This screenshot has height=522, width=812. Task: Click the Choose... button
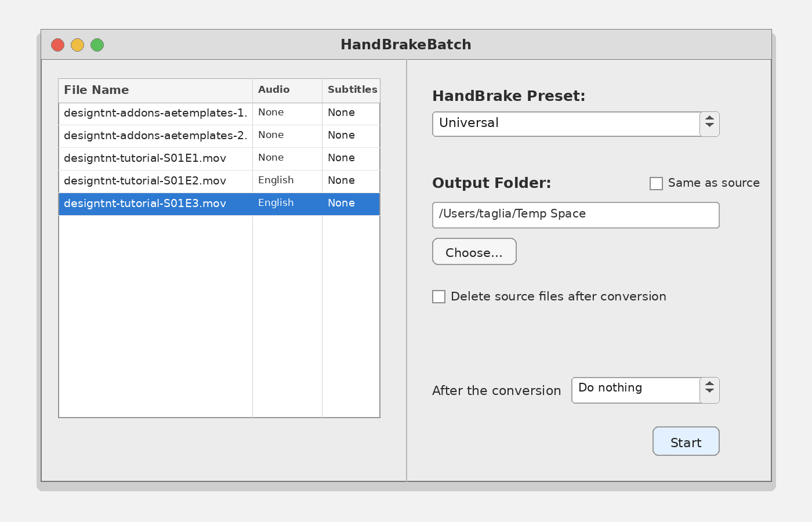(x=474, y=252)
